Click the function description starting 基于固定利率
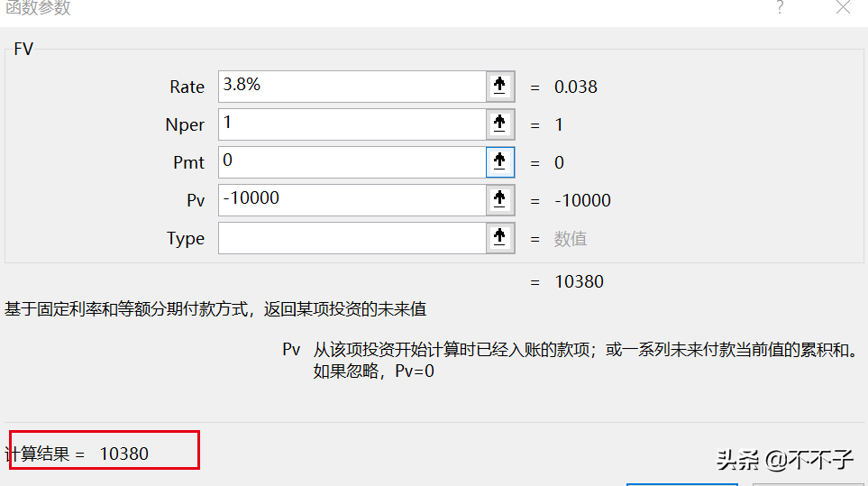 [215, 309]
